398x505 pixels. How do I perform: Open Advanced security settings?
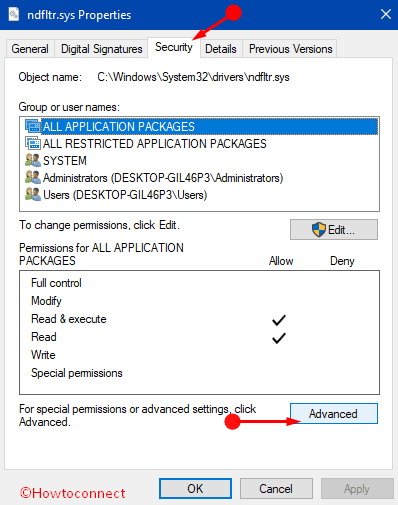(334, 414)
